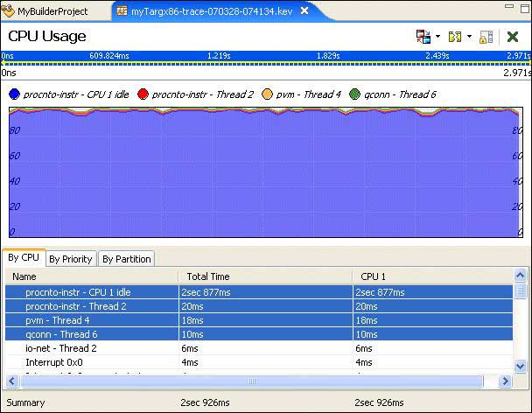Click the green X remove pane icon
Viewport: 532px width, 413px height.
[x=513, y=37]
